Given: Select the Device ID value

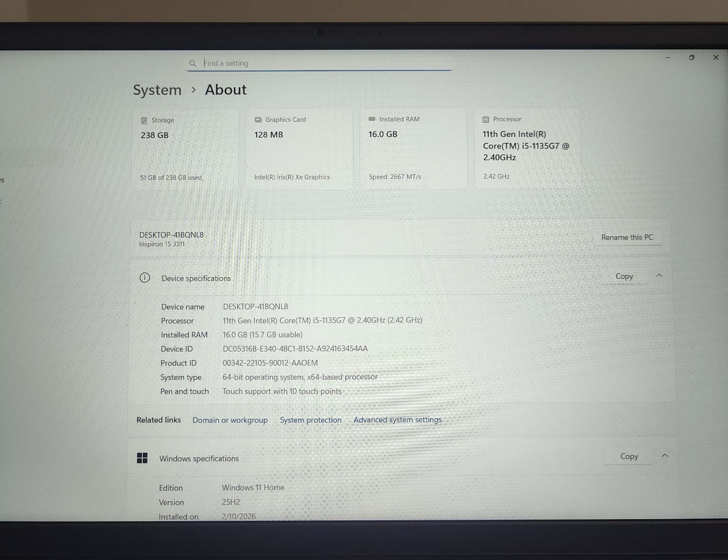Looking at the screenshot, I should coord(295,349).
